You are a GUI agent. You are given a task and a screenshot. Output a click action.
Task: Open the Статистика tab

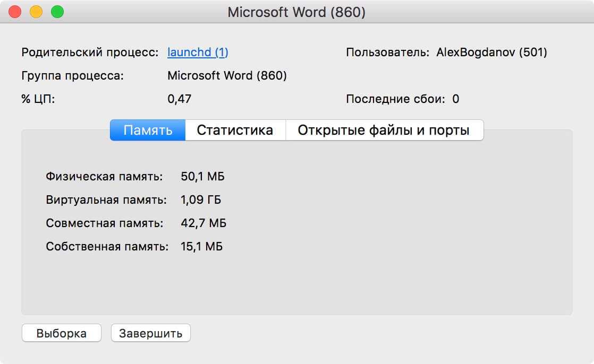pyautogui.click(x=235, y=130)
